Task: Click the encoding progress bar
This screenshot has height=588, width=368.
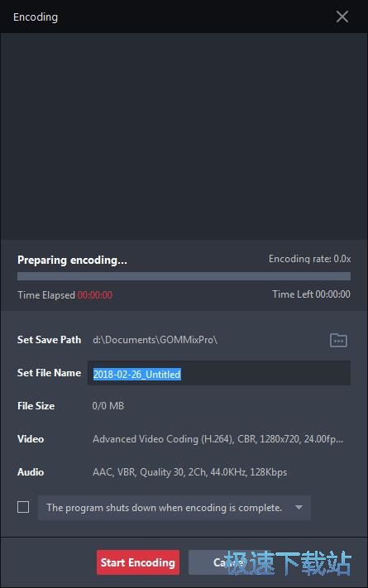Action: [184, 276]
